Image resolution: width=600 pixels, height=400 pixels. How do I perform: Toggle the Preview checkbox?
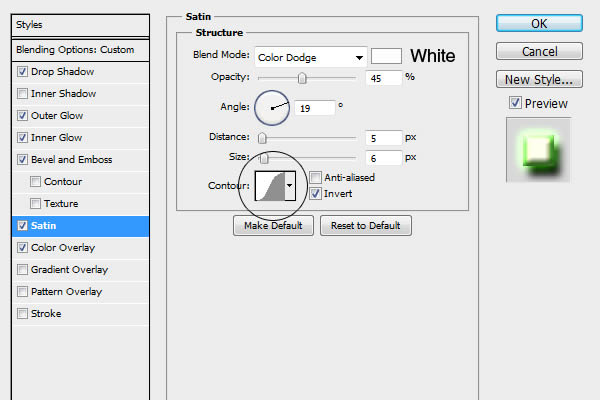click(515, 103)
